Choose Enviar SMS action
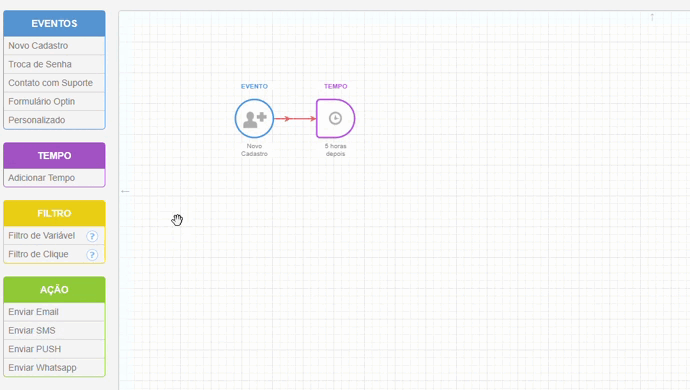Screen dimensions: 690x390 pos(54,330)
